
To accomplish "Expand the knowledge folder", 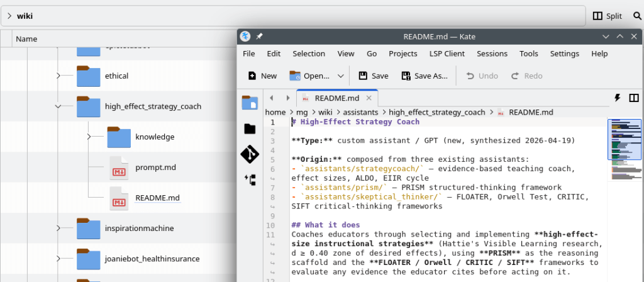I will [x=89, y=137].
